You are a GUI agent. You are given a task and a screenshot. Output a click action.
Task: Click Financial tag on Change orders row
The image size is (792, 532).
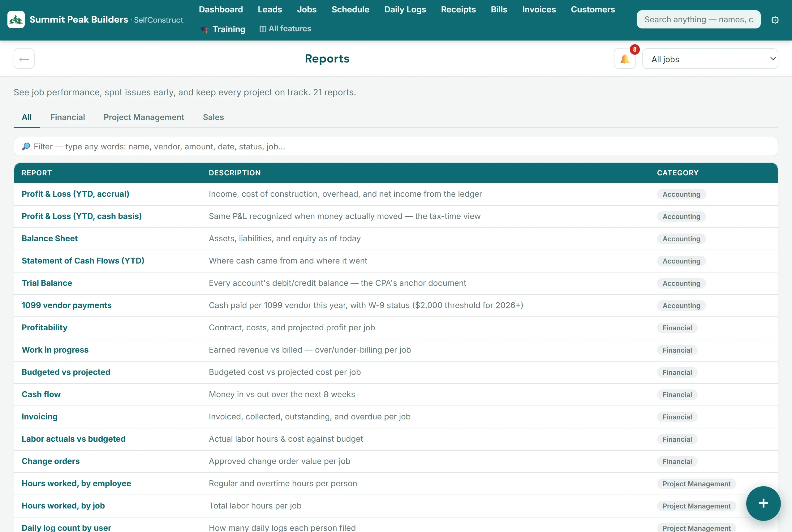point(677,461)
